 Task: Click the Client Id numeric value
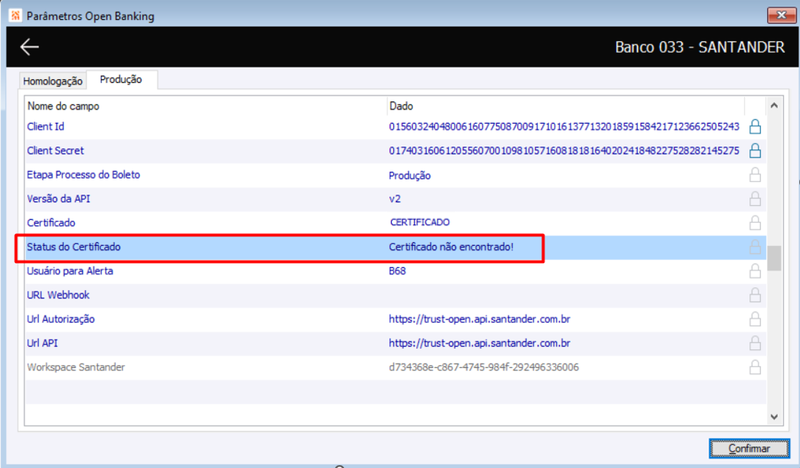564,127
